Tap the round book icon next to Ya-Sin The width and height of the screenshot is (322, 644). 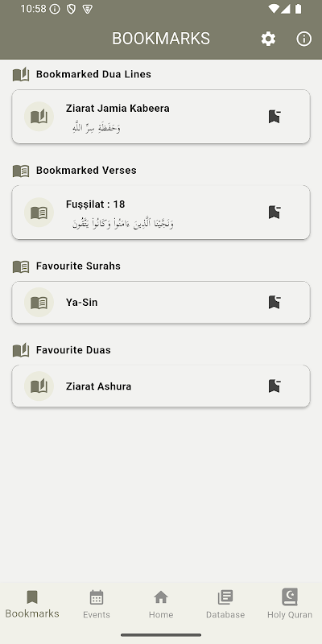click(x=39, y=303)
